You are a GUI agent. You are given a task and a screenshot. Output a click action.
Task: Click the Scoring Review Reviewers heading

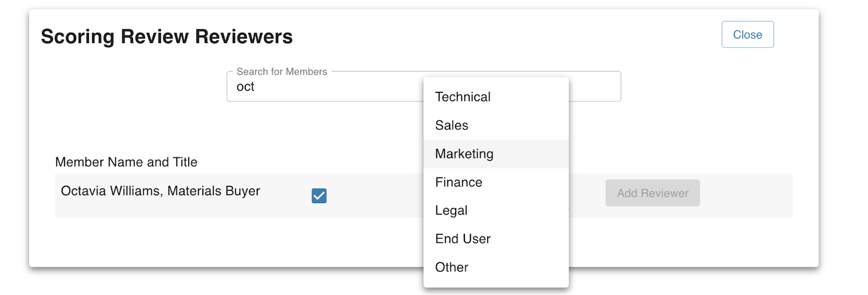tap(167, 36)
